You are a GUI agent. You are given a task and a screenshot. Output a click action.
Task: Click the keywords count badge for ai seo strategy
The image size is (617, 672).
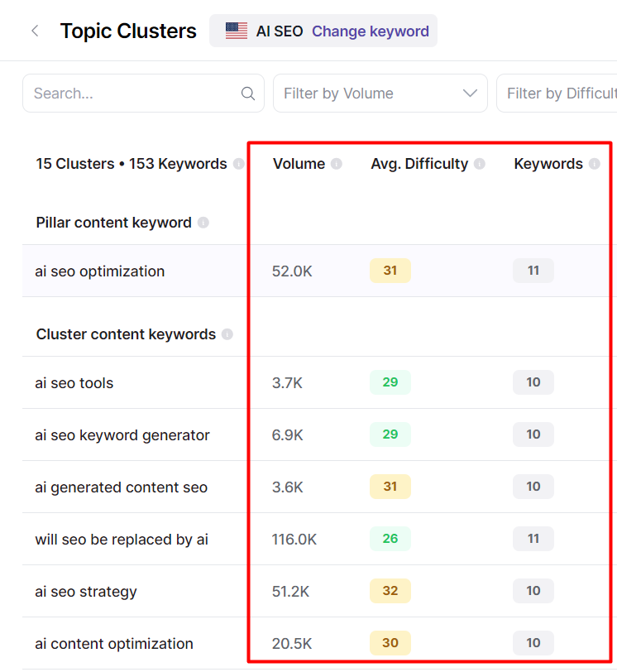pos(533,591)
